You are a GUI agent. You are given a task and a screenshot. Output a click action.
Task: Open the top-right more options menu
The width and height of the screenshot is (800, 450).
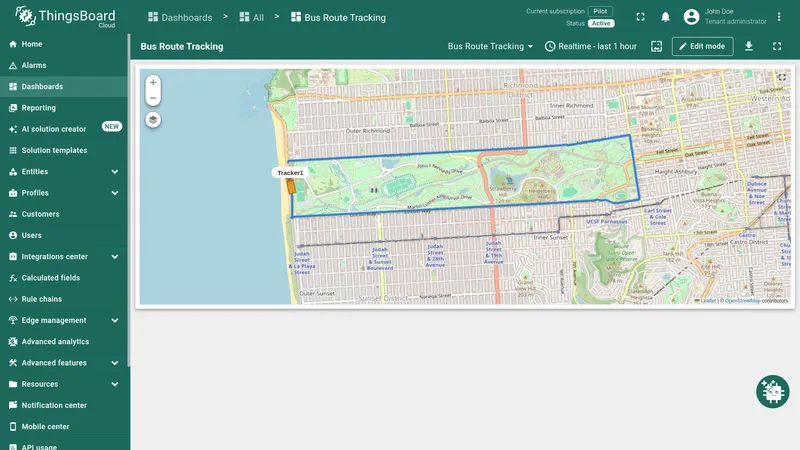(779, 17)
